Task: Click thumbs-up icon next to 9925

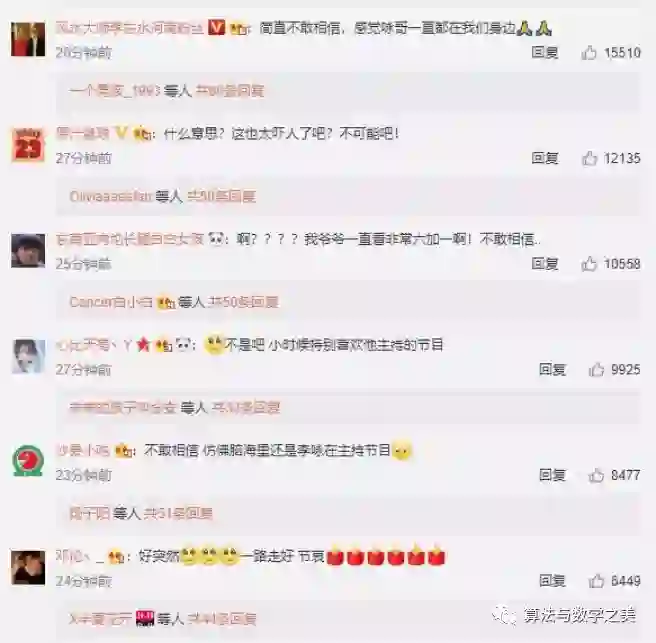Action: tap(596, 369)
